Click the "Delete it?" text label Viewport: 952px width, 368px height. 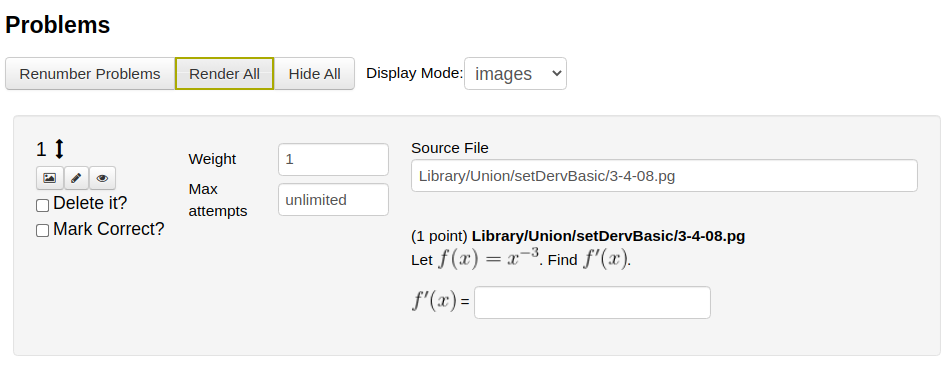[90, 203]
